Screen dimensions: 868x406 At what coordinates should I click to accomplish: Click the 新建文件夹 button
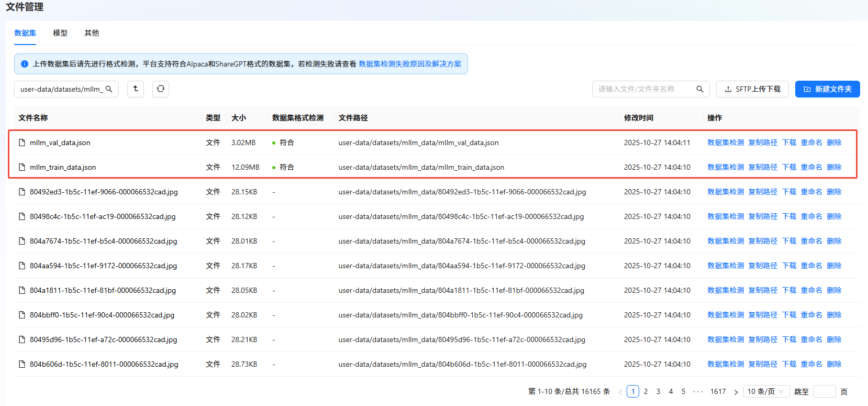(x=827, y=89)
